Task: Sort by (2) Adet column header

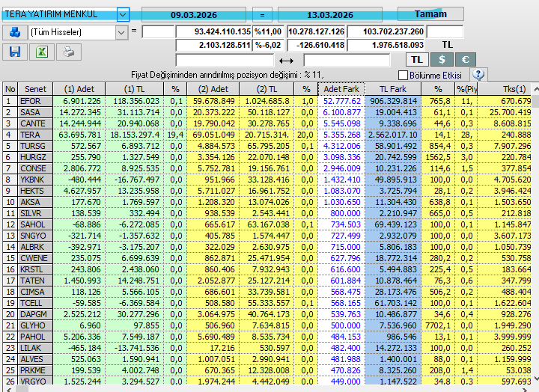Action: (x=213, y=89)
